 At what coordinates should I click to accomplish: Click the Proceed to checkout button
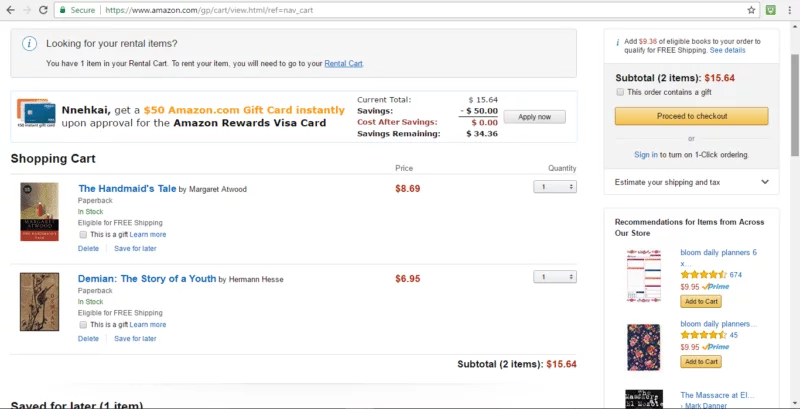[691, 116]
